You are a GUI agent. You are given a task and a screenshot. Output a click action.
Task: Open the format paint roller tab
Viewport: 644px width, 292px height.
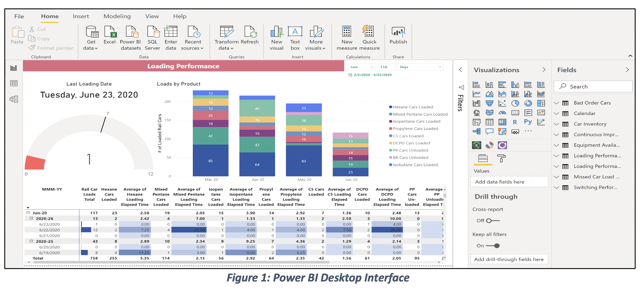501,159
